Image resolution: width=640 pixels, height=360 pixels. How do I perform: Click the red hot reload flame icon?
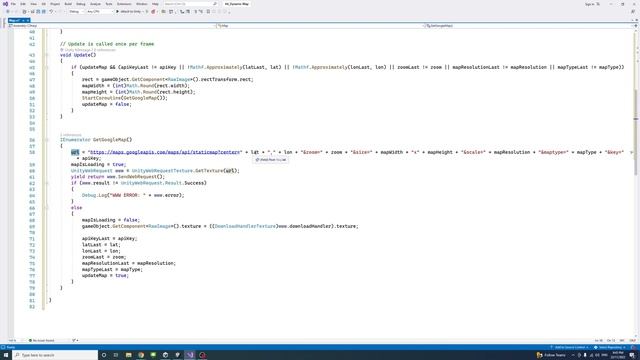coord(153,12)
